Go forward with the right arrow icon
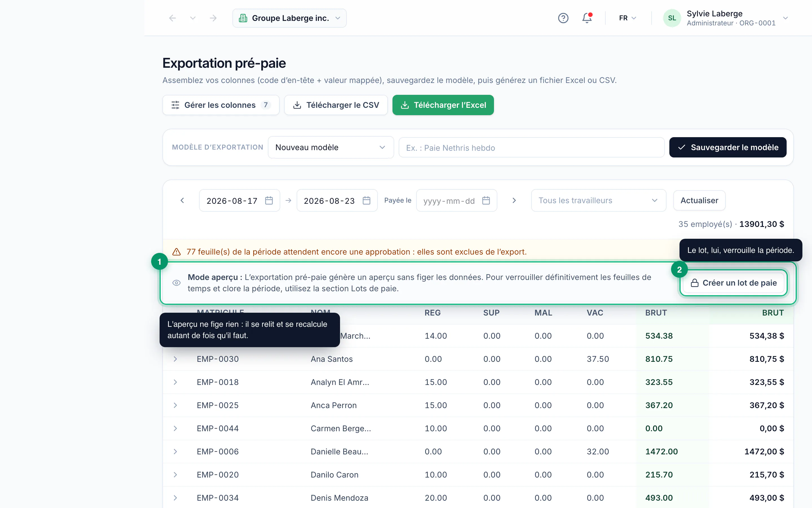This screenshot has height=508, width=812. pyautogui.click(x=213, y=18)
